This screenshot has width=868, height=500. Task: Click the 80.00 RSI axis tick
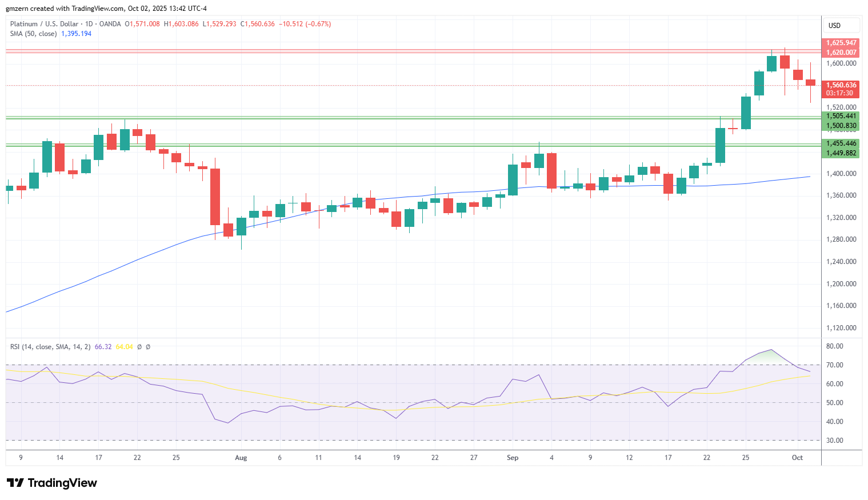(835, 346)
